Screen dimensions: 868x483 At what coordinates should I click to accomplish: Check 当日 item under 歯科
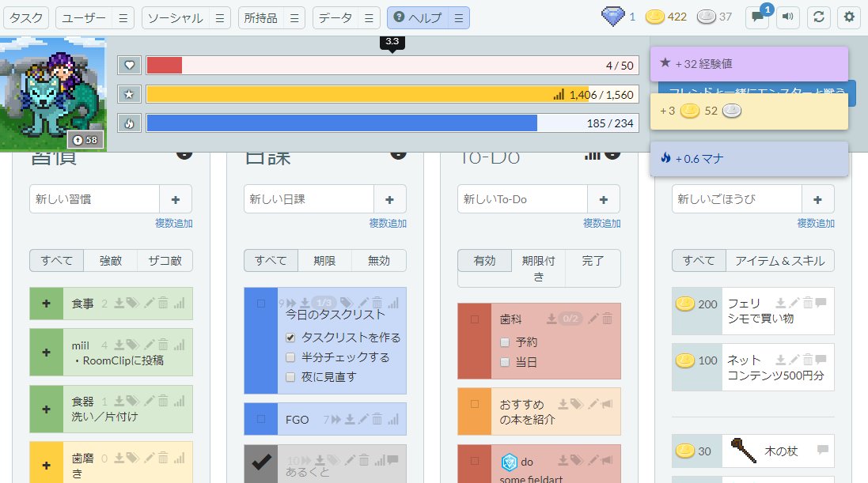click(x=504, y=362)
